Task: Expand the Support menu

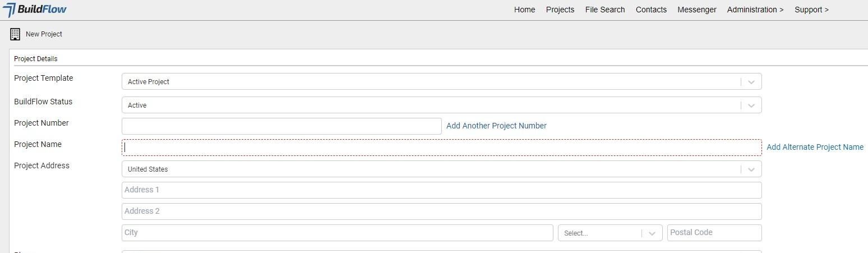Action: point(811,10)
